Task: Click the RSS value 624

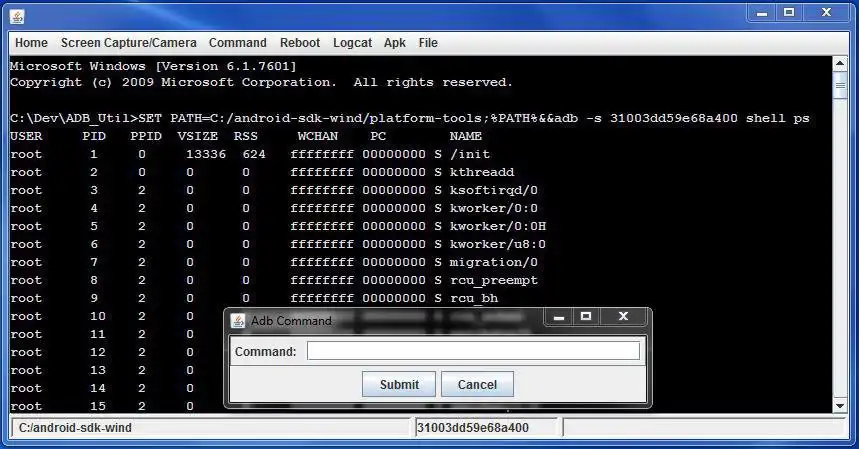Action: [254, 154]
